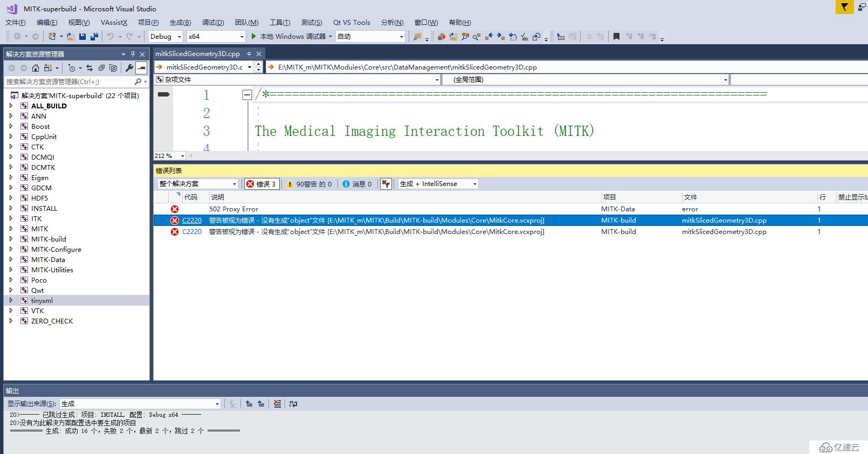The height and width of the screenshot is (454, 868).
Task: Click Sync with Active Document icon
Action: click(x=89, y=68)
